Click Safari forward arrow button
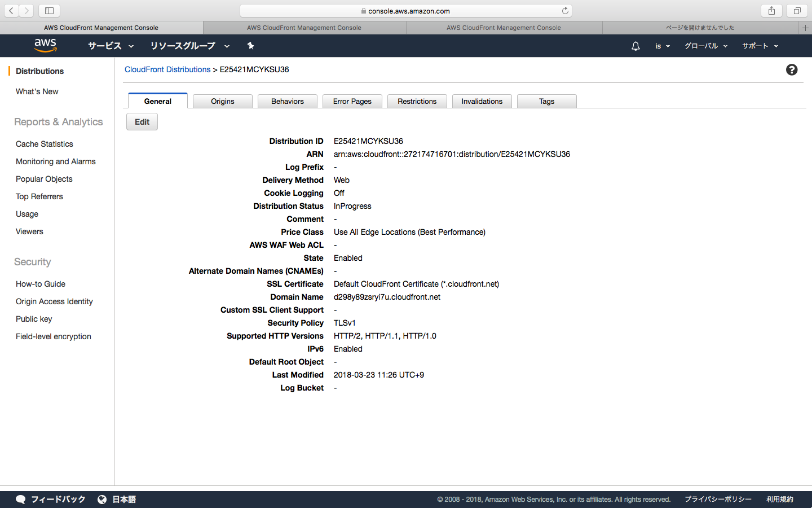 pos(26,11)
